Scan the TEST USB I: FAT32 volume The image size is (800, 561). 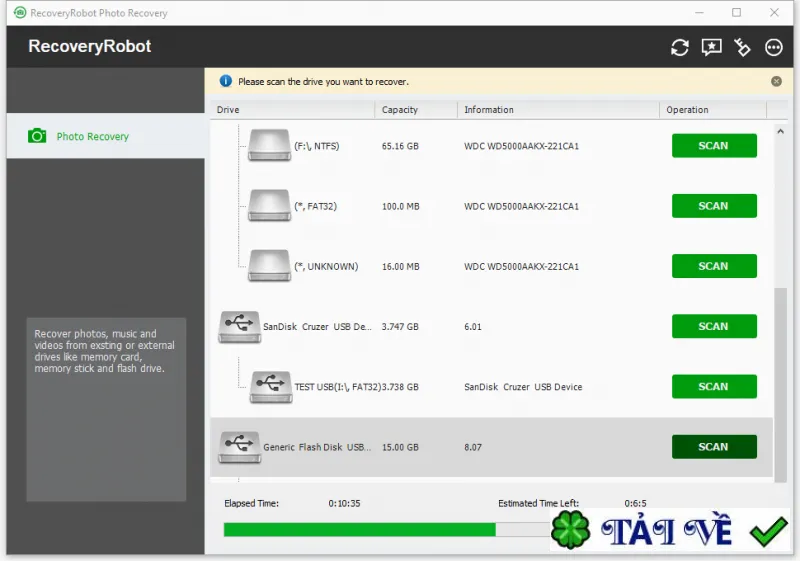click(x=714, y=387)
